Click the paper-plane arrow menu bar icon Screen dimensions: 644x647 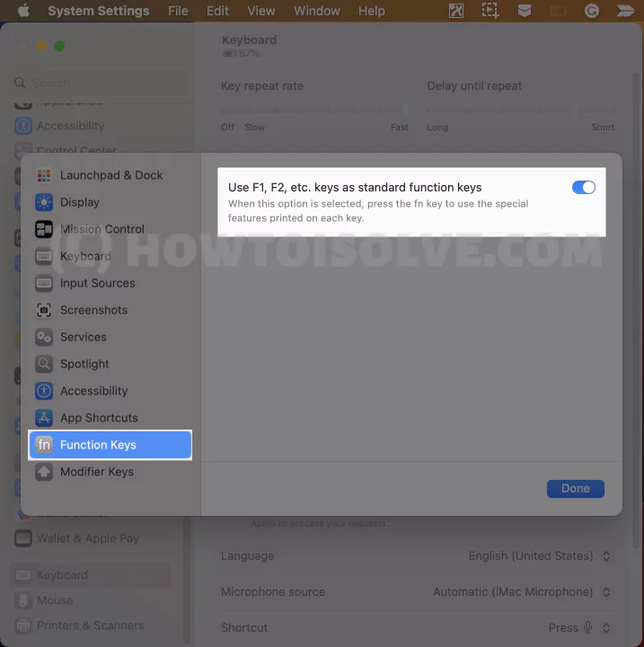point(625,11)
